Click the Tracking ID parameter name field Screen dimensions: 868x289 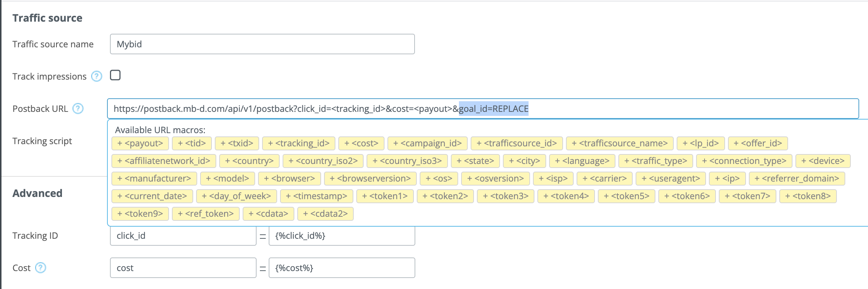183,236
